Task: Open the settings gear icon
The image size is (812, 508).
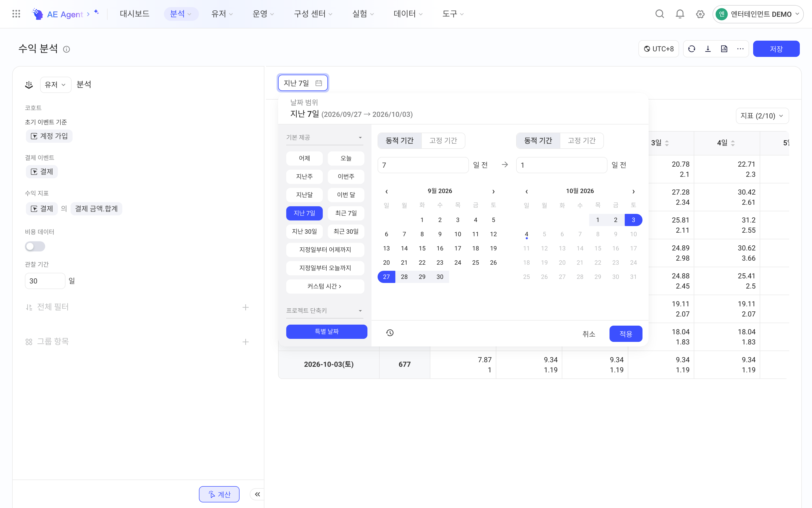Action: click(x=700, y=14)
